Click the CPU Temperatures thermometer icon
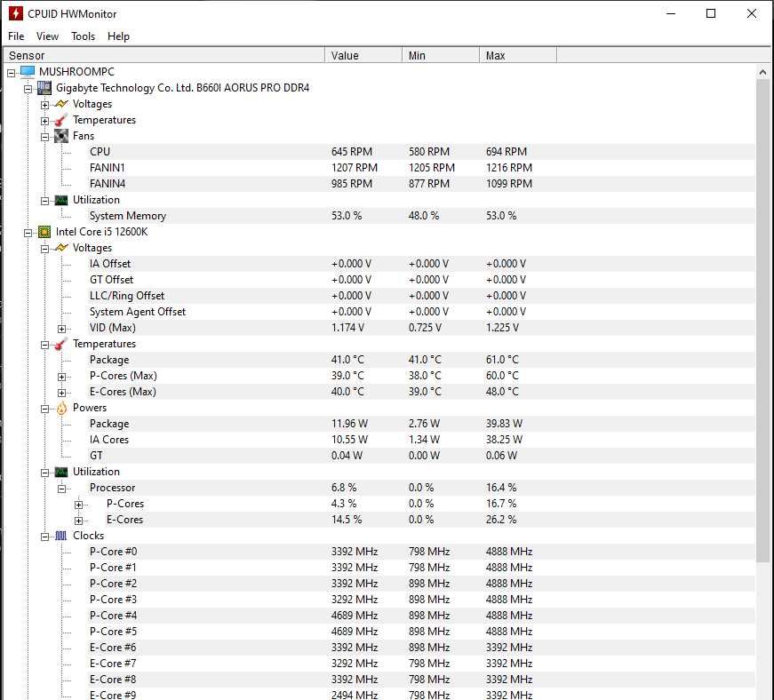 [61, 344]
